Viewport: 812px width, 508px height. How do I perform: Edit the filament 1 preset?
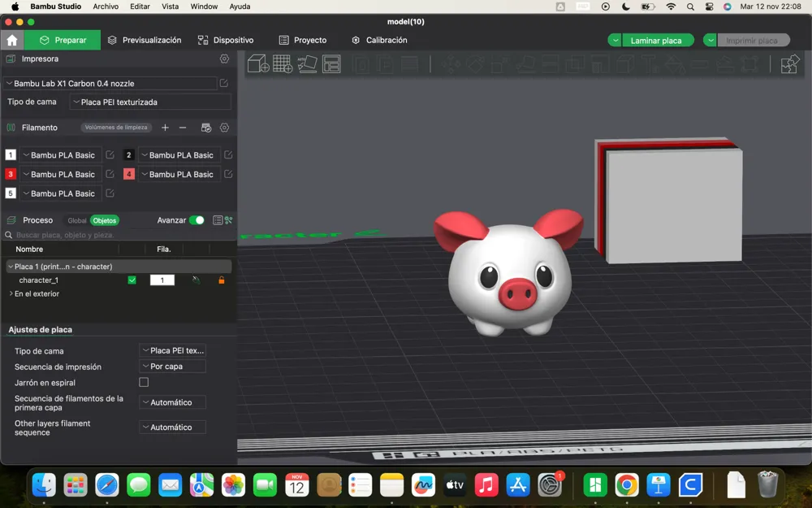(110, 154)
